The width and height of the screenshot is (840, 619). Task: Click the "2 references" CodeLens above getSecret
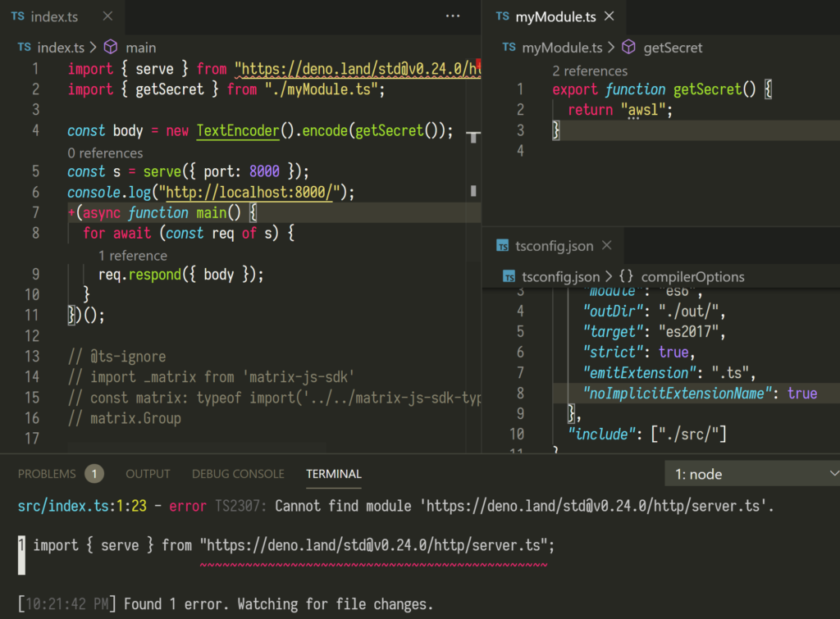tap(590, 71)
